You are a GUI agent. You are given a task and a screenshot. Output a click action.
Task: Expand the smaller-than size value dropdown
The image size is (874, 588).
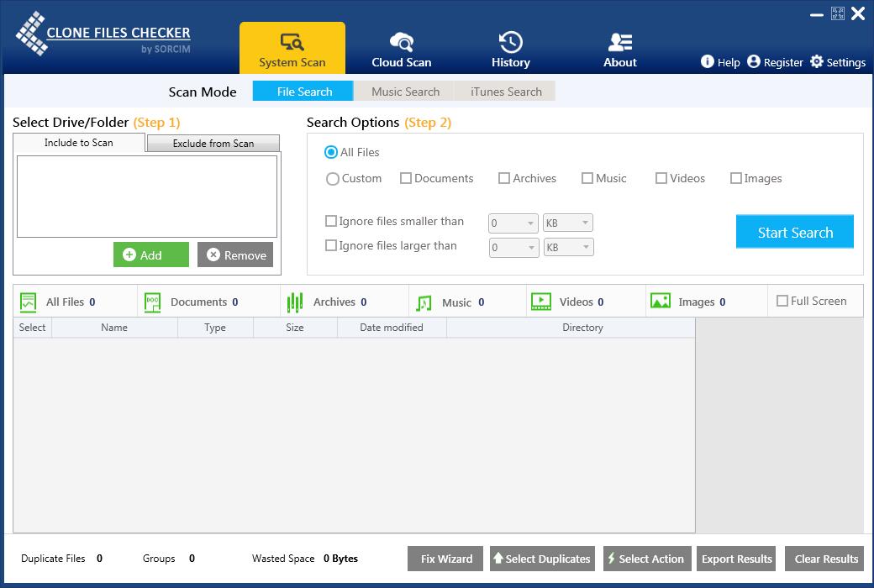[x=530, y=223]
